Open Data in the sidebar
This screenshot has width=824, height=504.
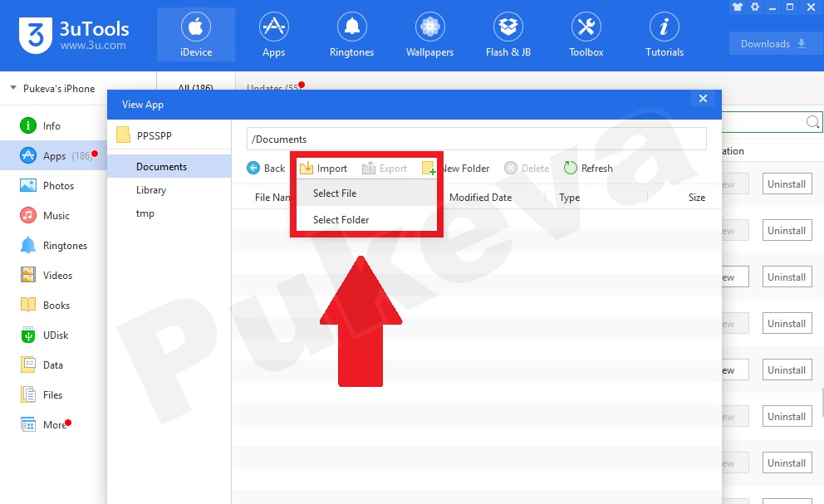(x=52, y=365)
